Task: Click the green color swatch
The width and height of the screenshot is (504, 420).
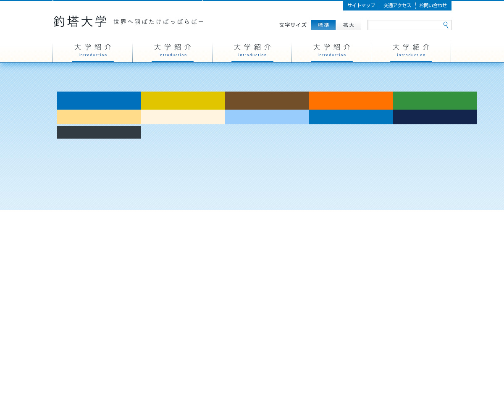Action: 435,100
